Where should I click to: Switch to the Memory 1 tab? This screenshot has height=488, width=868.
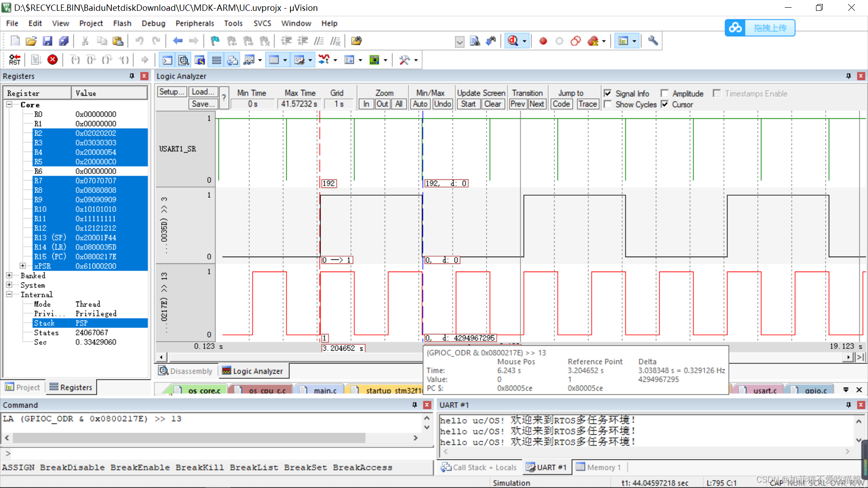click(x=599, y=467)
